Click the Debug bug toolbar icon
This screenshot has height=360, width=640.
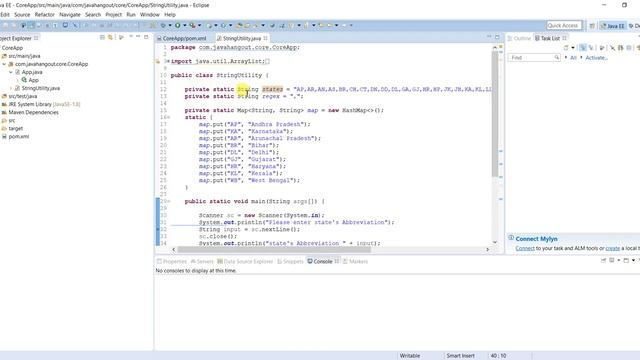[163, 25]
